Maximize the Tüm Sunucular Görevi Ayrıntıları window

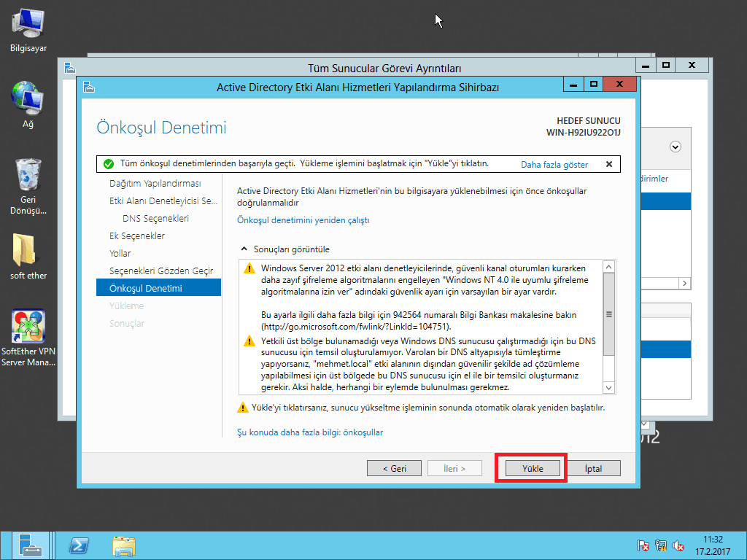point(666,65)
